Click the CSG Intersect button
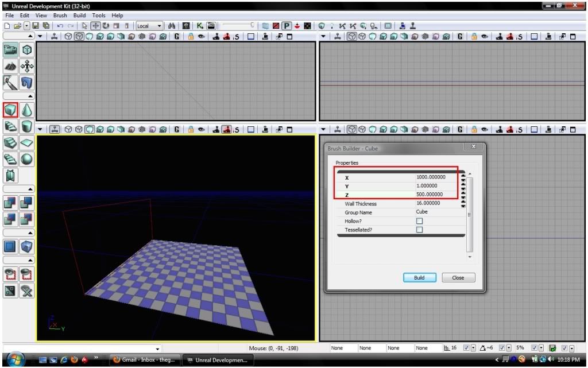Screen dimensions: 588x368 [10, 219]
